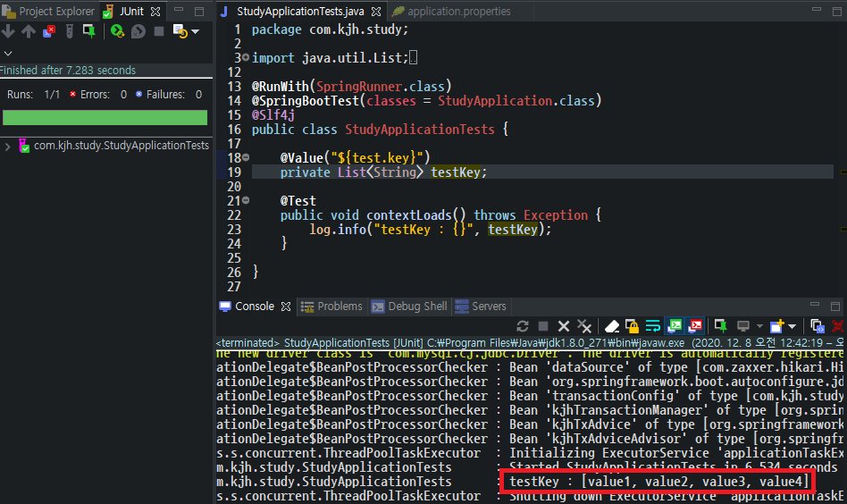Remove launch with console X icon
This screenshot has height=504, width=847.
click(564, 326)
